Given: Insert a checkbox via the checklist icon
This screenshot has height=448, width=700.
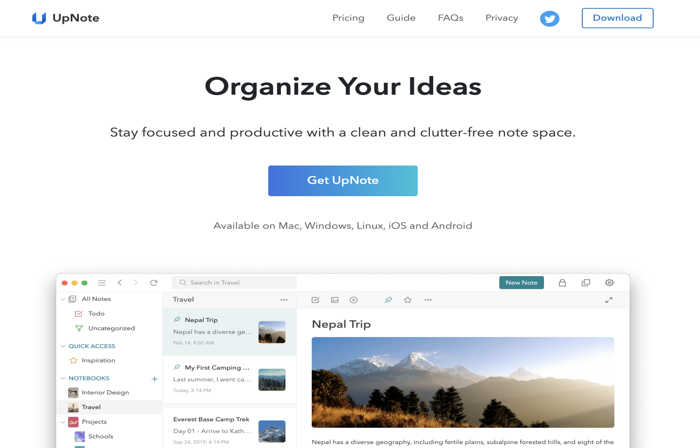Looking at the screenshot, I should coord(315,300).
